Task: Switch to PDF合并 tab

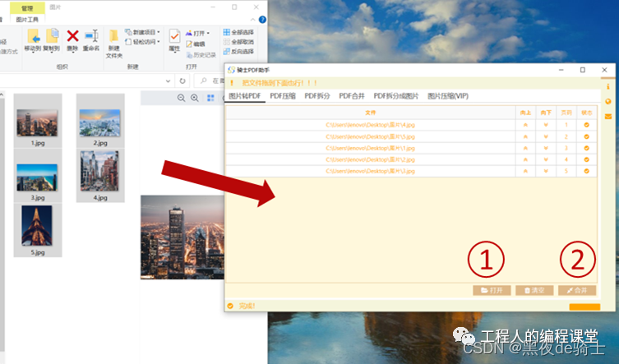Action: (x=351, y=96)
